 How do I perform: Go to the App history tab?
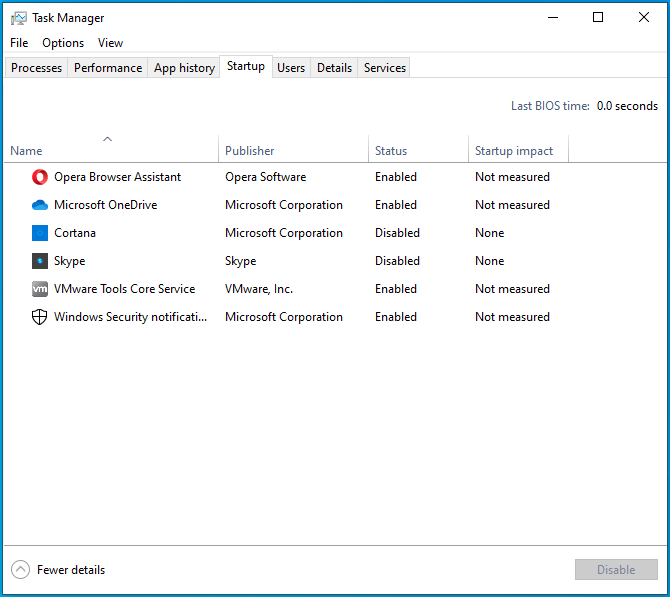(184, 68)
